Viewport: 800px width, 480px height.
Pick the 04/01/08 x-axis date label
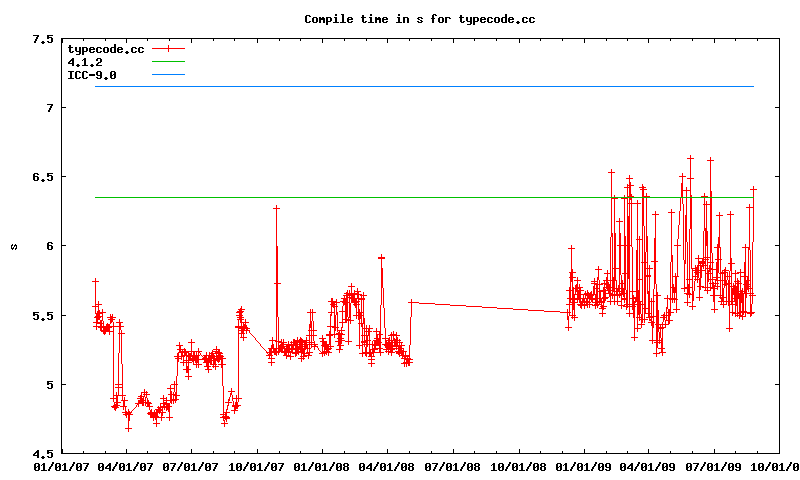pyautogui.click(x=388, y=466)
